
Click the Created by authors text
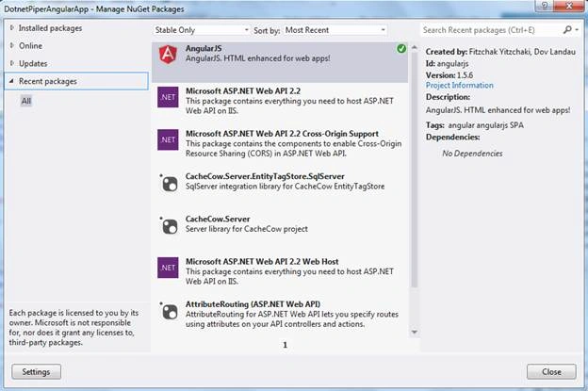pos(500,52)
